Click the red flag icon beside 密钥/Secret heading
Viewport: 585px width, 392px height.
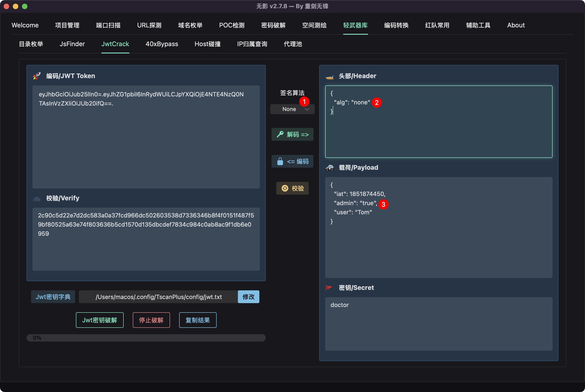click(x=329, y=288)
